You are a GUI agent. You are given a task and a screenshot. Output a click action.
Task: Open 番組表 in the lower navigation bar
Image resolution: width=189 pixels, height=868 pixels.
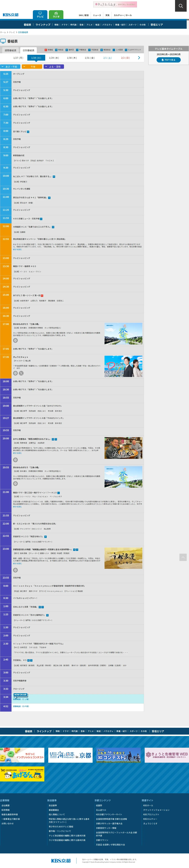(29, 731)
